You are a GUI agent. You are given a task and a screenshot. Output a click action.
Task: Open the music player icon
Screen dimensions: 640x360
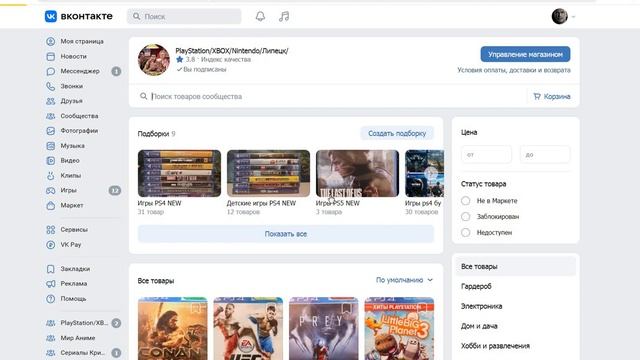284,16
